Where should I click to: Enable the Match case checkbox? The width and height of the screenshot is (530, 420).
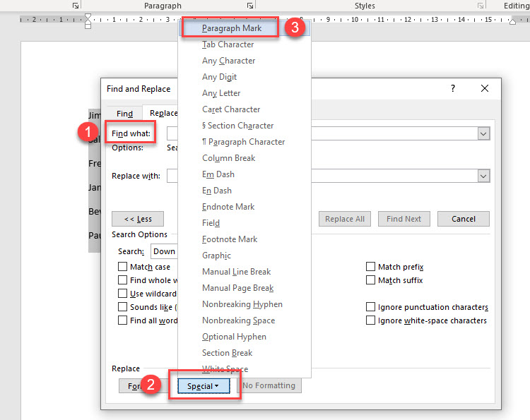tap(123, 267)
